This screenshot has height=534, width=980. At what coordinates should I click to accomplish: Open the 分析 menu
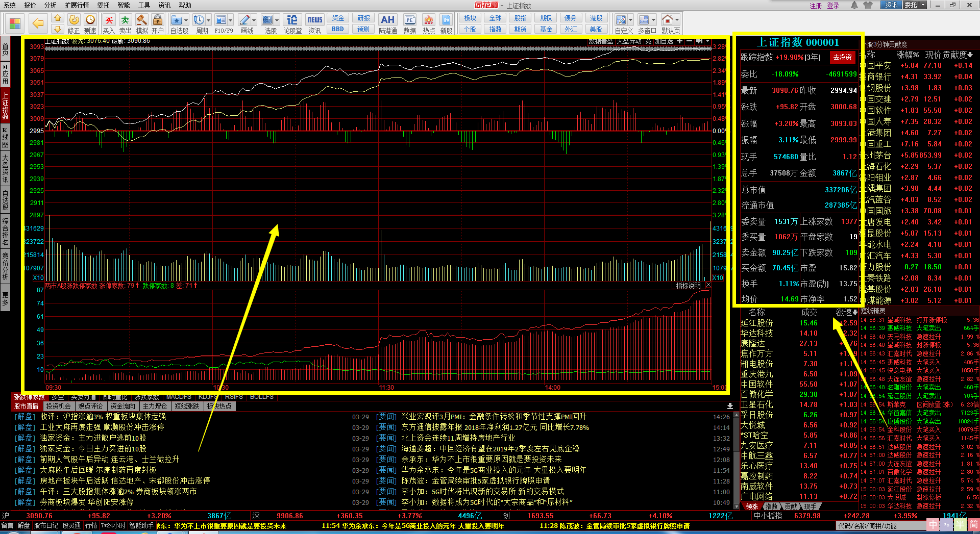point(51,5)
